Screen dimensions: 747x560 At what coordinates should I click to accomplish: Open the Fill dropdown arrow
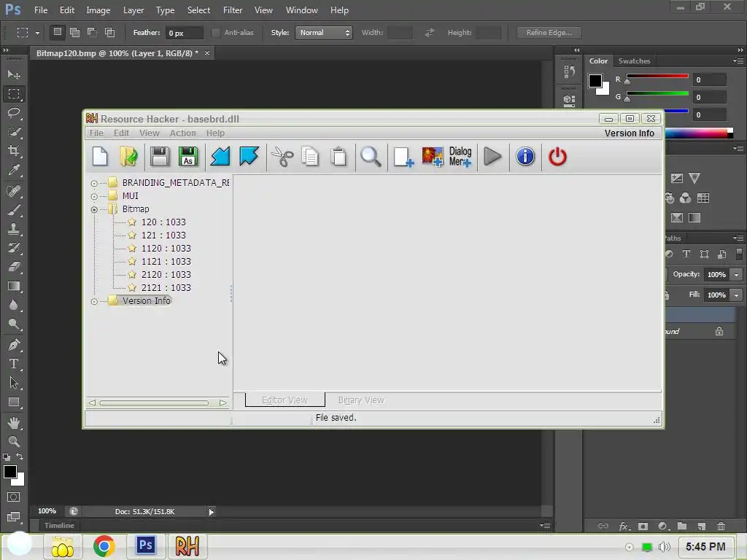click(x=736, y=295)
